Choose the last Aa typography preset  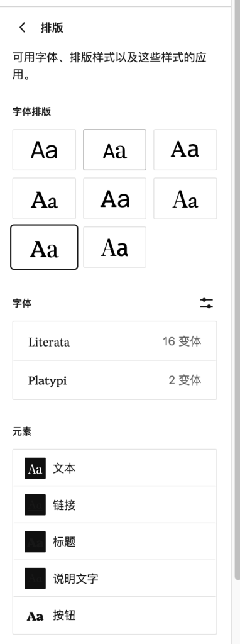(115, 247)
